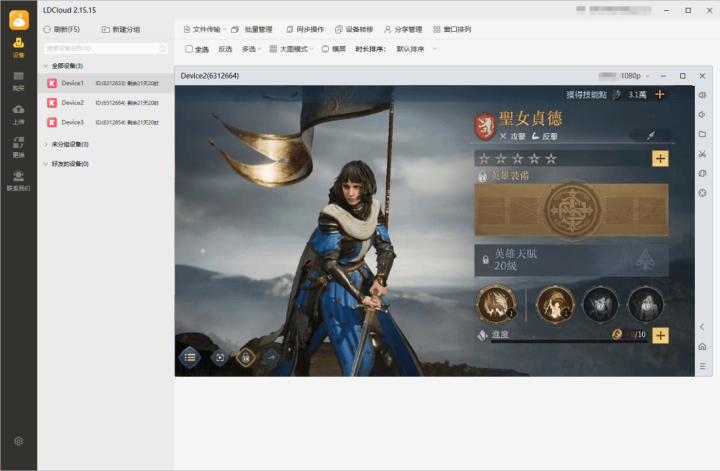This screenshot has height=471, width=720.
Task: Click the 獲得技能點 label
Action: pyautogui.click(x=586, y=95)
